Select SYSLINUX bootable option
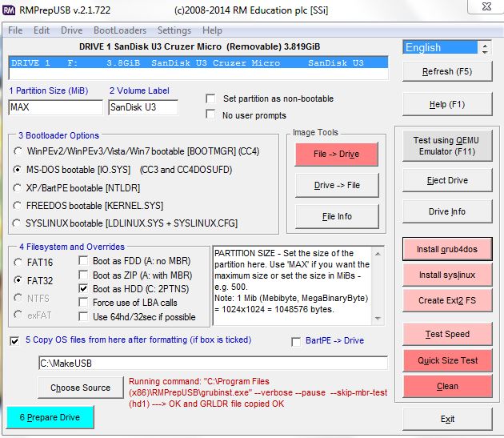Viewport: 504px width, 438px height. click(16, 223)
